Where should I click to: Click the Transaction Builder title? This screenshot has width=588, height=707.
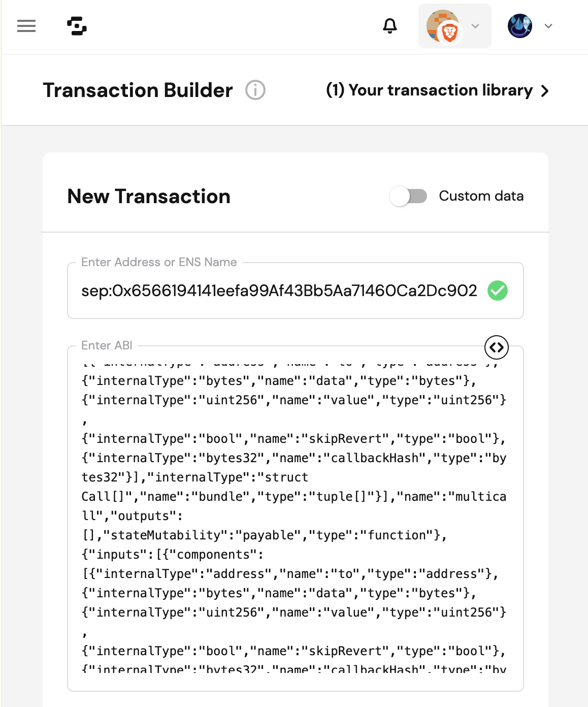138,90
